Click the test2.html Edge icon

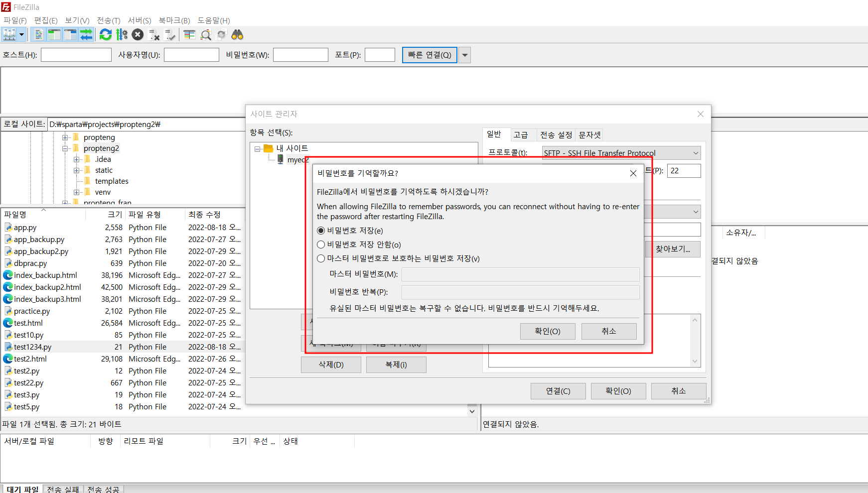point(8,359)
